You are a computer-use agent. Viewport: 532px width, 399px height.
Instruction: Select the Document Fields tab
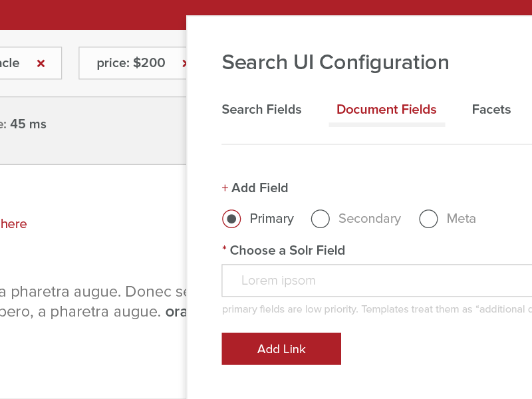pos(386,110)
